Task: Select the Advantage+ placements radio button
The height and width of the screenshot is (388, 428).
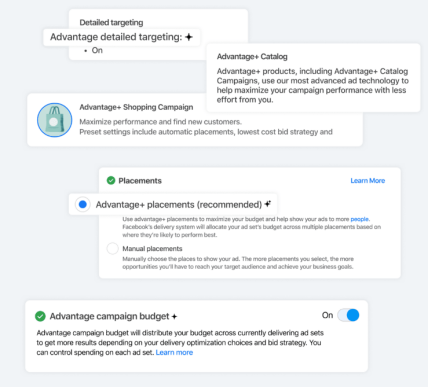Action: (x=83, y=204)
